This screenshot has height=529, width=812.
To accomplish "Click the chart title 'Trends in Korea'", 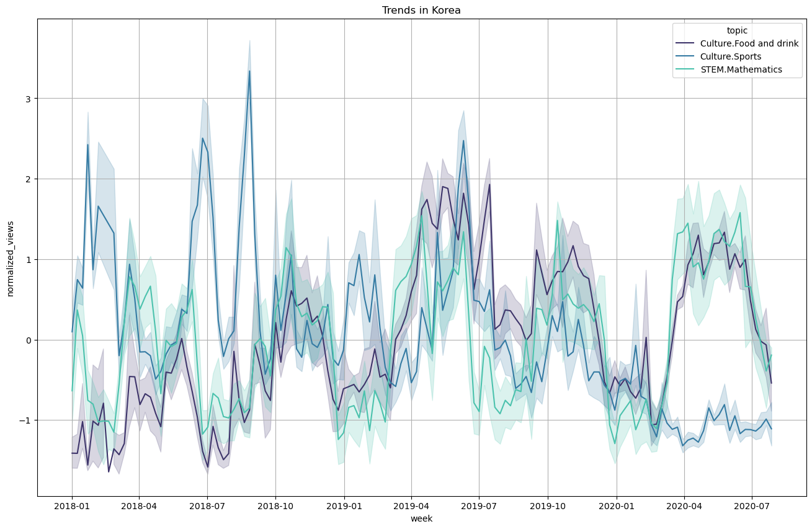I will 421,11.
